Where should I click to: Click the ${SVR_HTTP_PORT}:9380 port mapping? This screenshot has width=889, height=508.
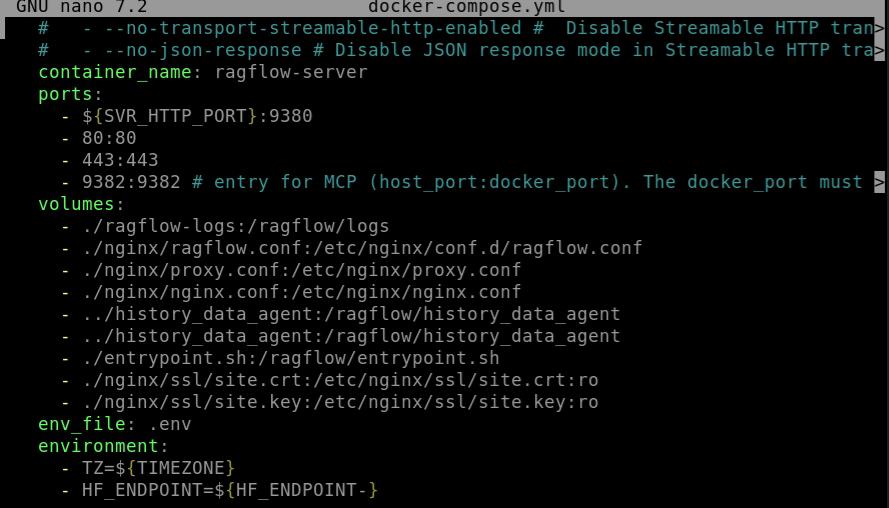pos(197,116)
